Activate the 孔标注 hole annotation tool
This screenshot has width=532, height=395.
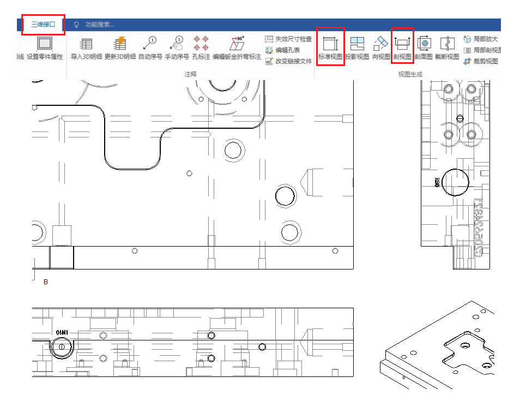coord(201,47)
